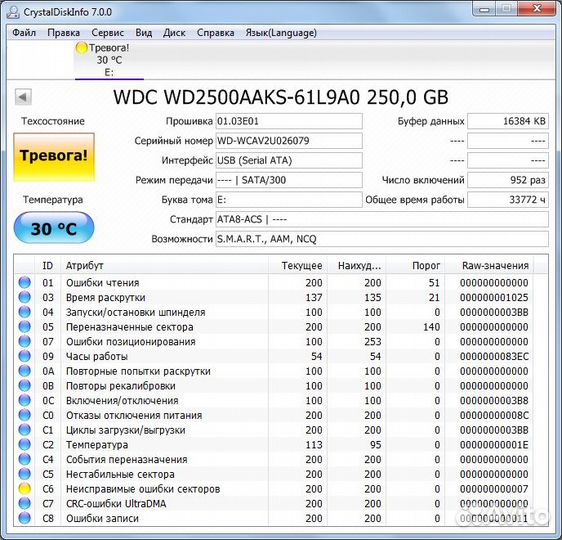The image size is (562, 540).
Task: Click the Общее время работы value 33772 ч
Action: (x=508, y=200)
